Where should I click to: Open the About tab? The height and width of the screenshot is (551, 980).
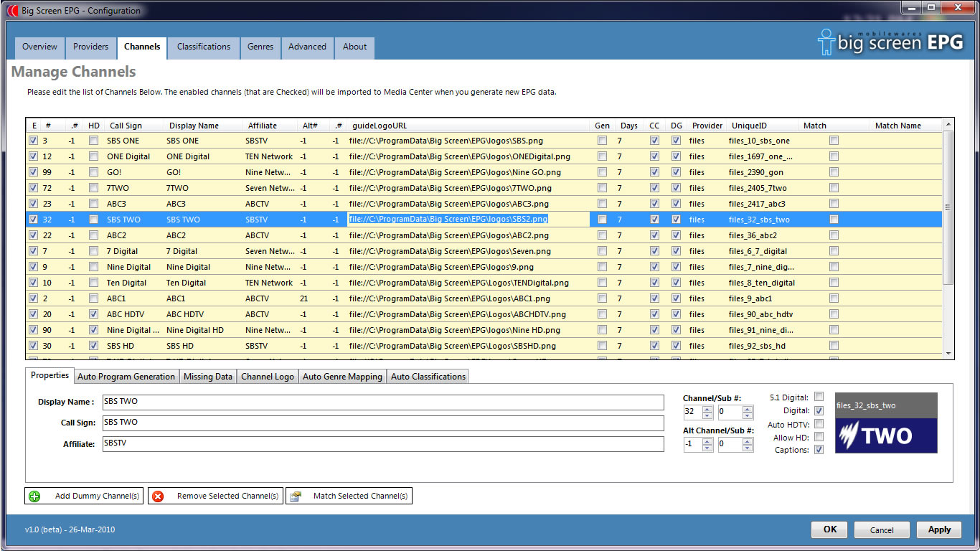(x=354, y=47)
